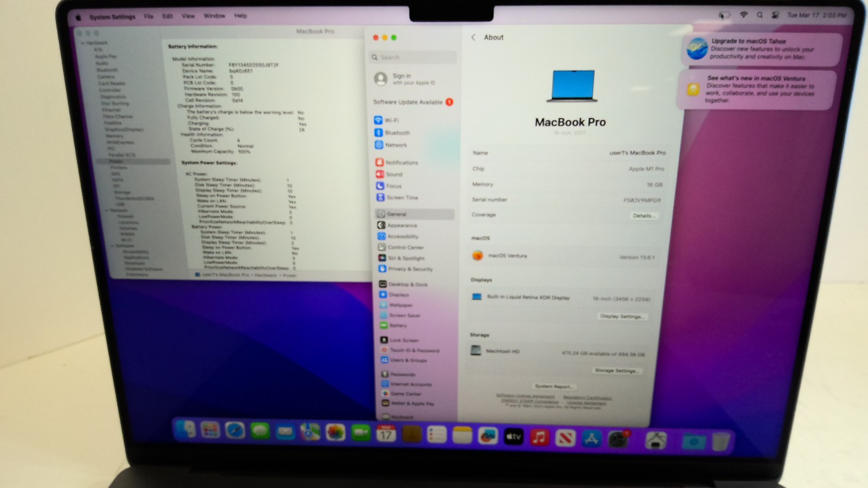This screenshot has height=488, width=868.
Task: Open Lock Screen settings
Action: click(x=400, y=340)
